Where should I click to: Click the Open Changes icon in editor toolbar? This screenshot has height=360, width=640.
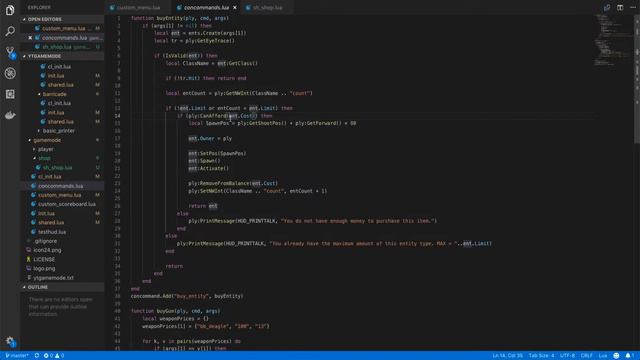(607, 7)
